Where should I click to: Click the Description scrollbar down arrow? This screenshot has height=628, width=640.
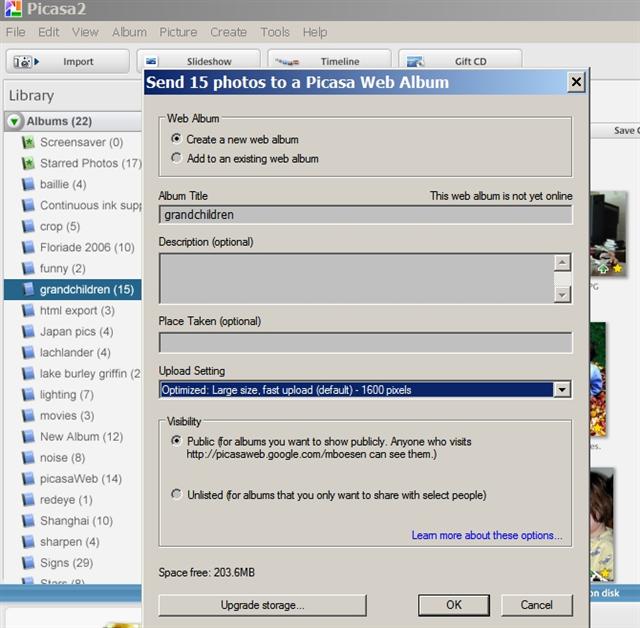[x=562, y=295]
